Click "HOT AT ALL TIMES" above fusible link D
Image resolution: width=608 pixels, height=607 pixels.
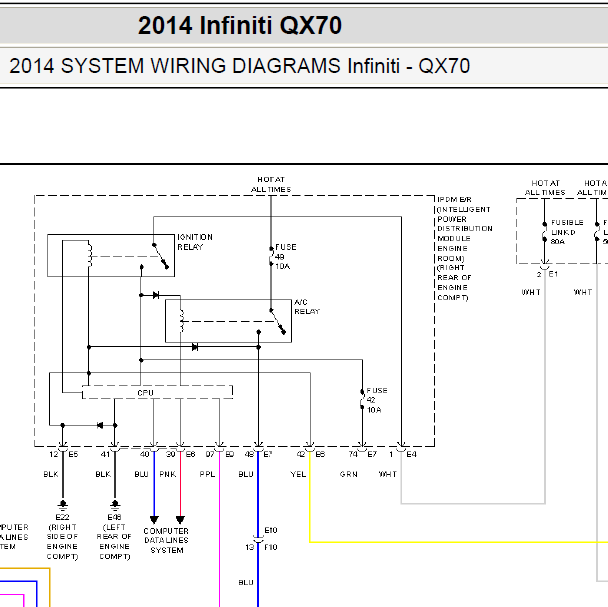coord(545,188)
